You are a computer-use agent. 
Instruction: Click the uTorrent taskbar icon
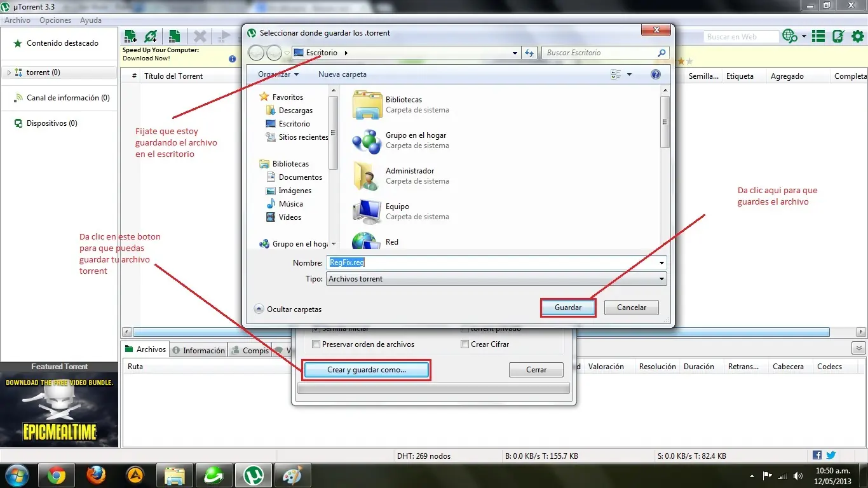(254, 475)
